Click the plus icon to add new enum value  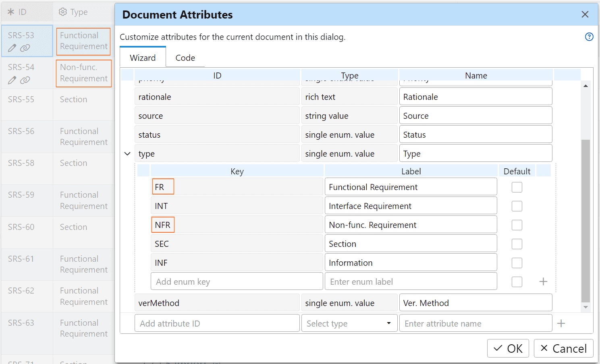coord(543,281)
